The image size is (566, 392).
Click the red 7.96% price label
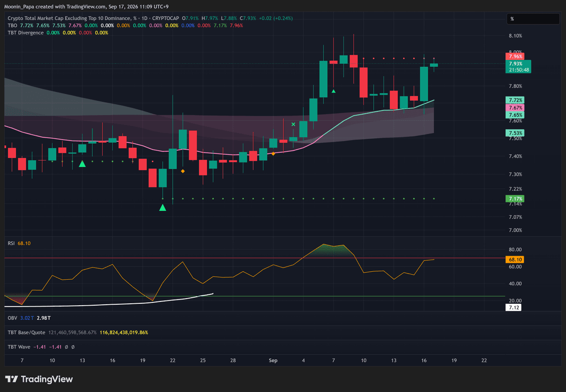[516, 56]
